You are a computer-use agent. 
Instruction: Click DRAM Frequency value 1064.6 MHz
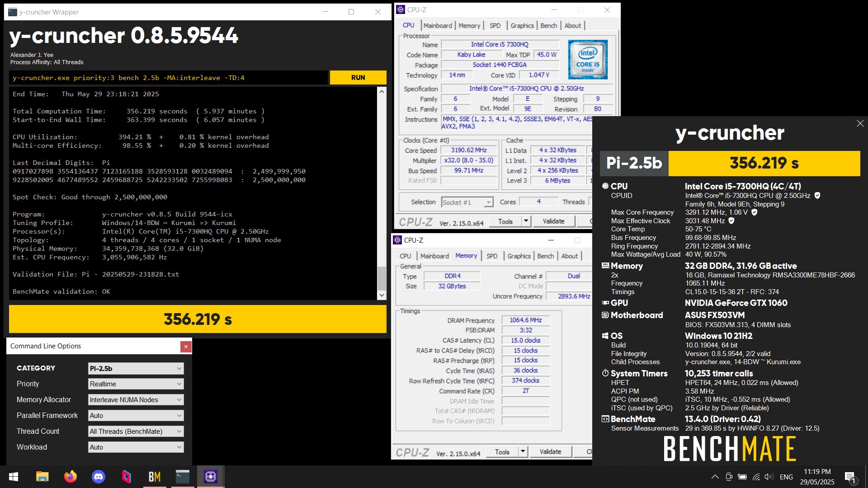pyautogui.click(x=525, y=320)
